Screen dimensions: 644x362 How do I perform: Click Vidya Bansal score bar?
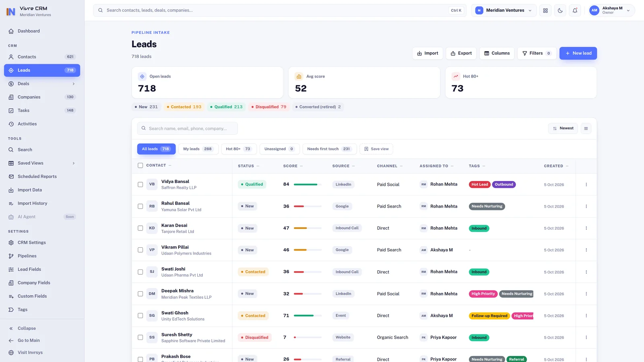click(308, 185)
